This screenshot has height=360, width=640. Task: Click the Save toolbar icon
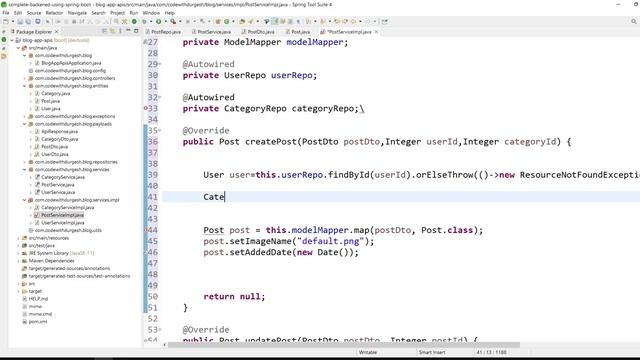point(20,21)
